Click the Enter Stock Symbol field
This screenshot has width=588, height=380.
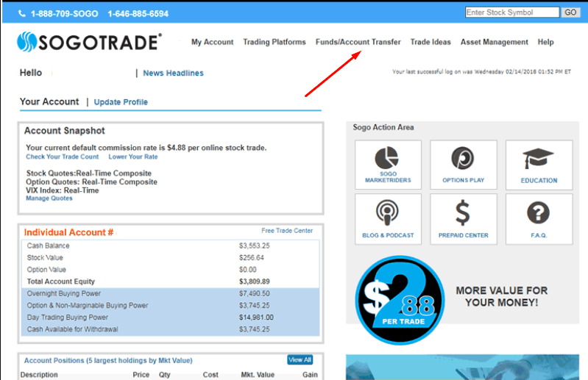[512, 12]
